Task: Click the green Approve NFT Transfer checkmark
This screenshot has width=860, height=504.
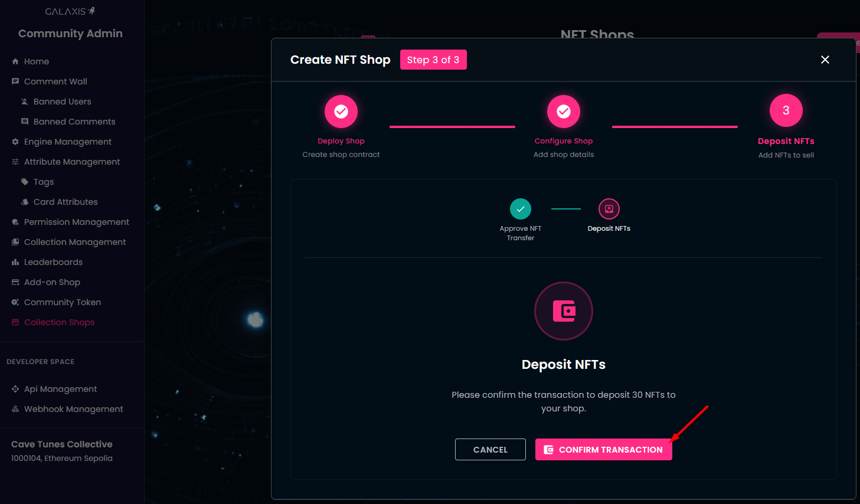Action: point(521,209)
